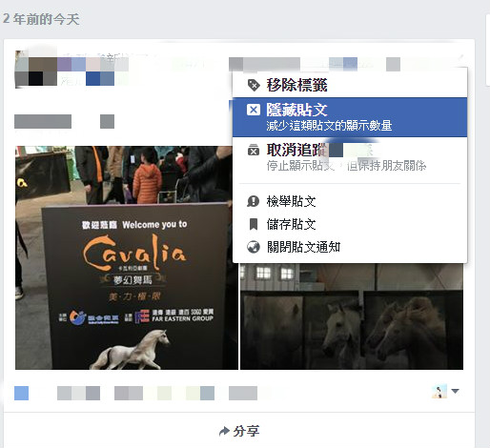Click the X icon beside 隱藏貼文
The width and height of the screenshot is (490, 448).
pos(254,110)
